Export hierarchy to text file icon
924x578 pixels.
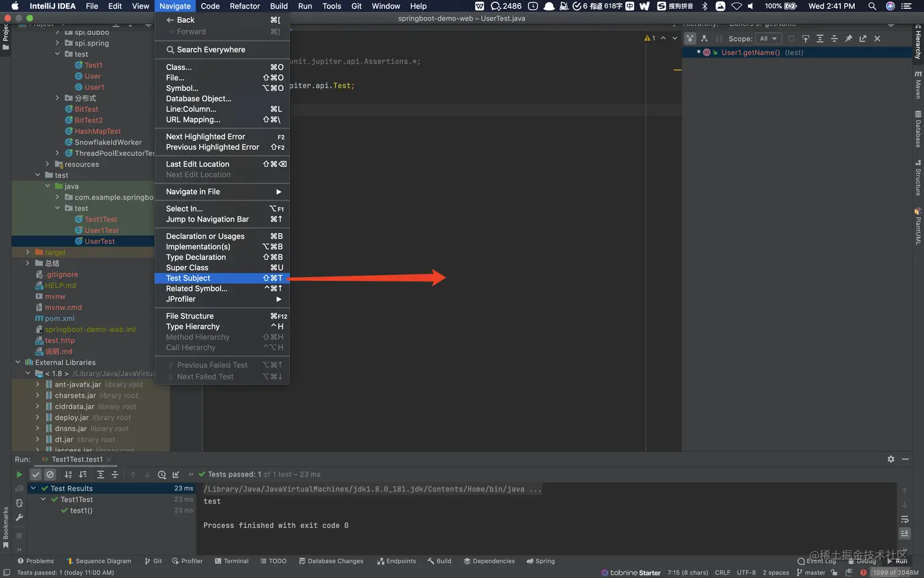coord(863,39)
